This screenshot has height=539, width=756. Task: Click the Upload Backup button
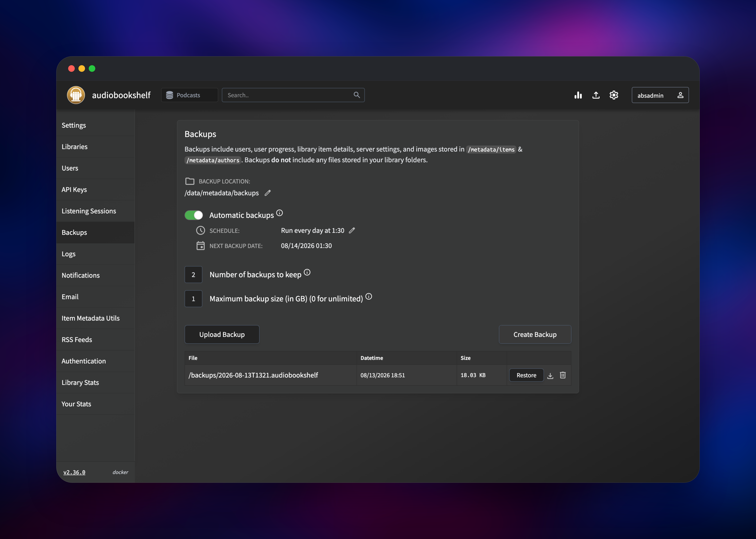point(222,335)
